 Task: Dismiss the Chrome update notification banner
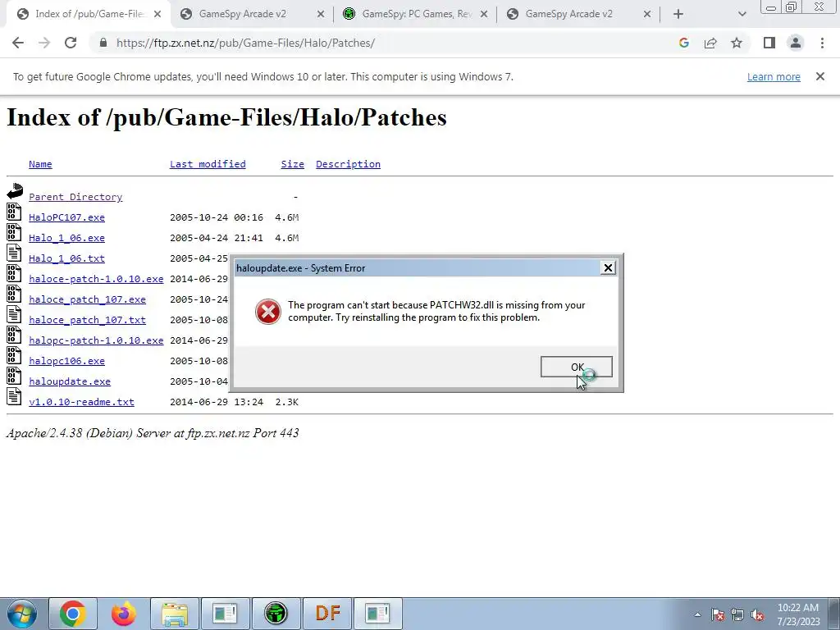[x=820, y=76]
